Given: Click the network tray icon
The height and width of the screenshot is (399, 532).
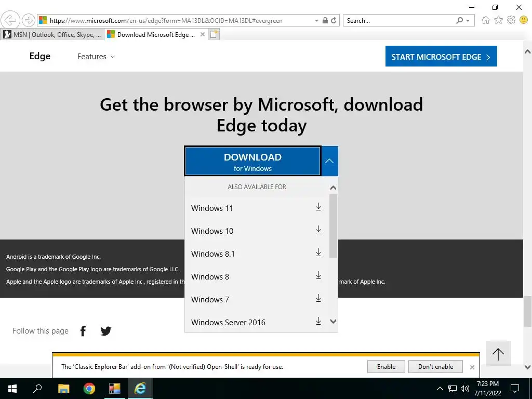Looking at the screenshot, I should point(453,389).
